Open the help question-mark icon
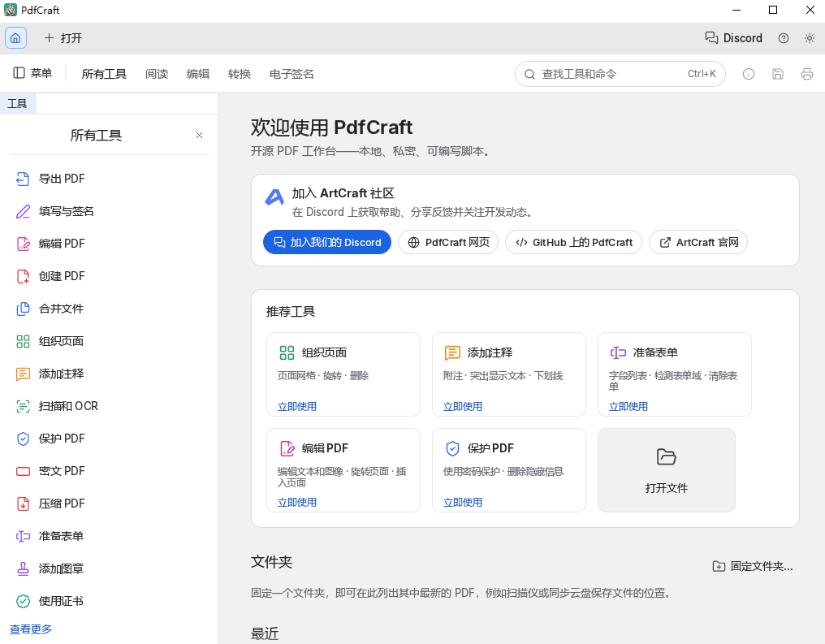The height and width of the screenshot is (644, 825). 784,38
